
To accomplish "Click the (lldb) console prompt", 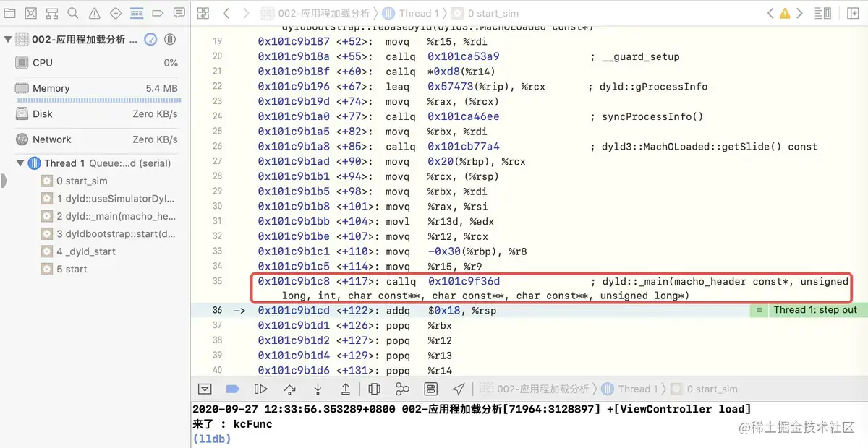I will [212, 439].
